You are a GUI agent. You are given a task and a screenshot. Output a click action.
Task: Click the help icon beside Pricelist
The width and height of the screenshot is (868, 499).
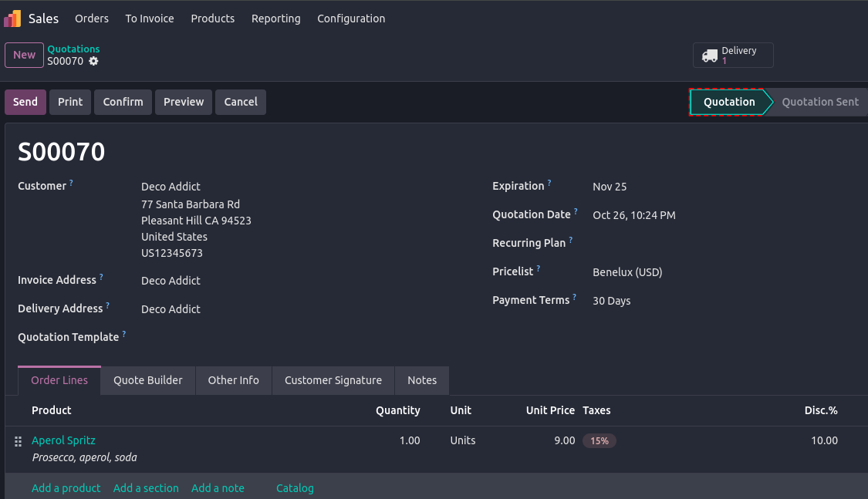pyautogui.click(x=539, y=269)
